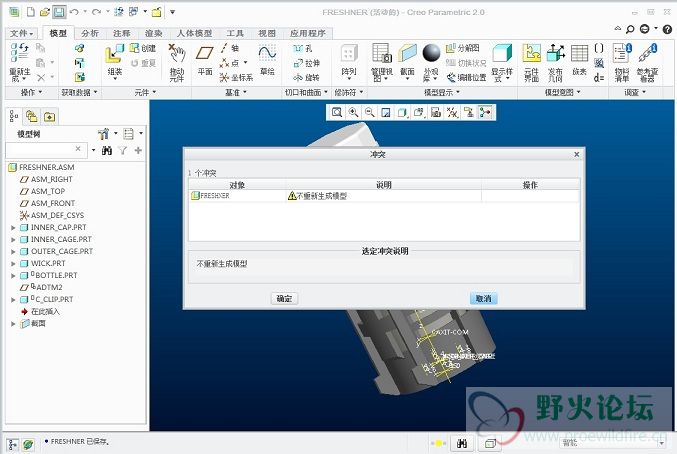
Task: Open the Datum (基准) group dropdown
Action: click(x=236, y=92)
